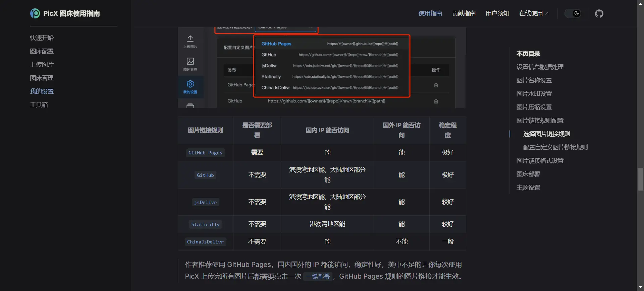
Task: Click the PicX logo icon
Action: pyautogui.click(x=35, y=13)
